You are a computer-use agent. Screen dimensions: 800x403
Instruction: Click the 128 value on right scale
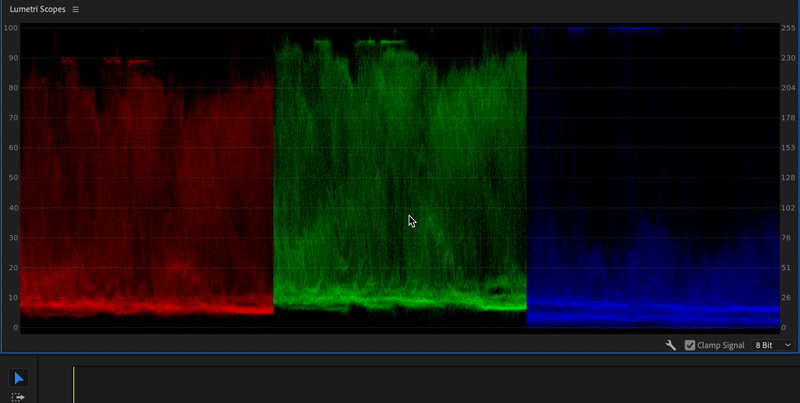click(x=788, y=178)
